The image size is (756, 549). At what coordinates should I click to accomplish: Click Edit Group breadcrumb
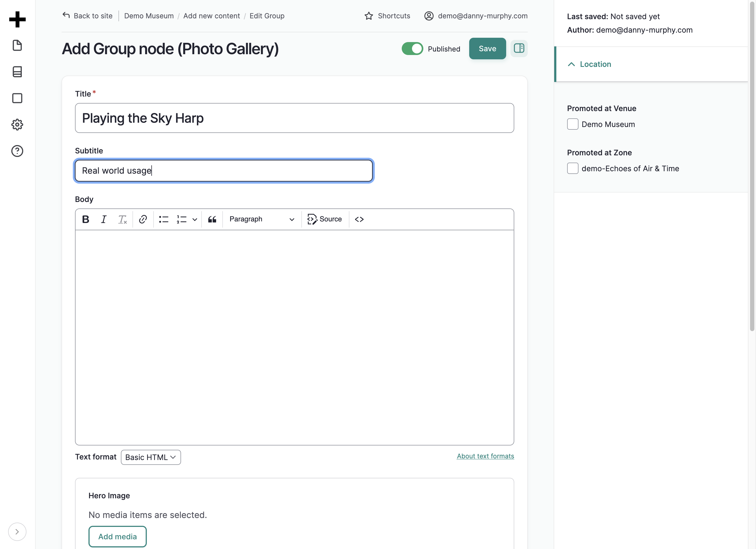point(267,16)
